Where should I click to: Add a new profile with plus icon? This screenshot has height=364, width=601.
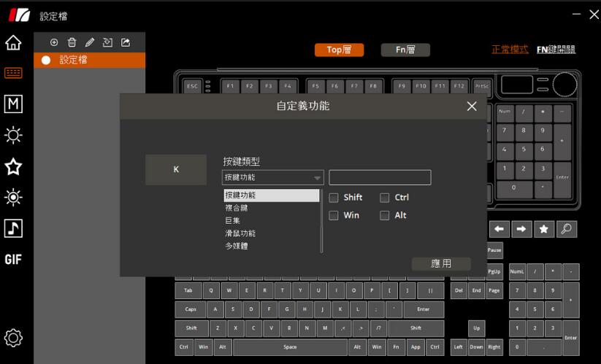click(54, 42)
